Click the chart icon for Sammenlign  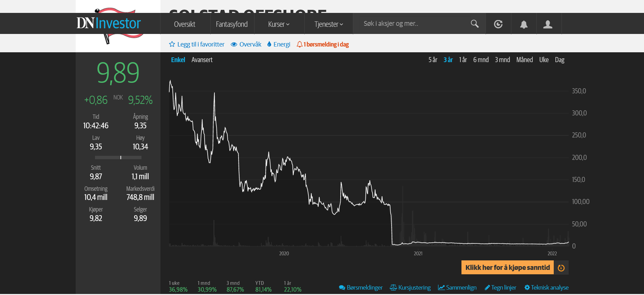tap(441, 288)
